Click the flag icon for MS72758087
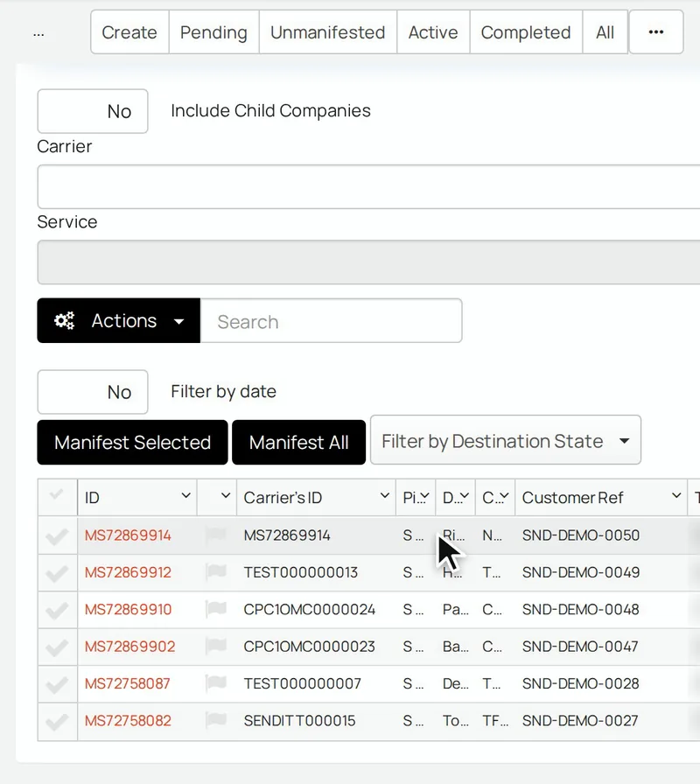This screenshot has height=784, width=700. click(x=216, y=682)
